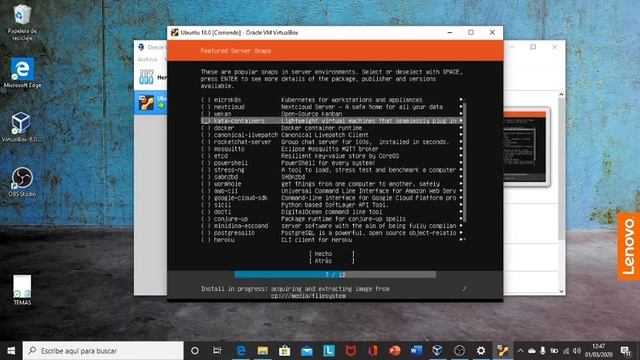Expand details arrow for kata-containers row
Image resolution: width=640 pixels, height=360 pixels.
(461, 121)
